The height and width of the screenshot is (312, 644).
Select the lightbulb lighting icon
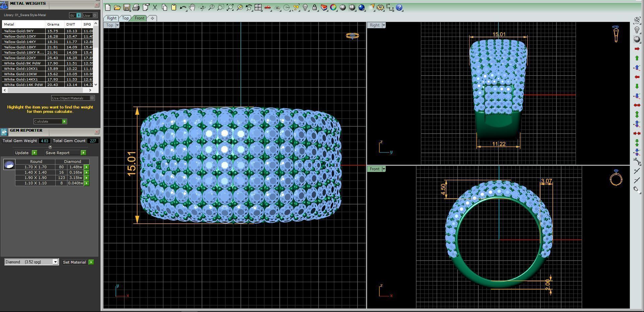(x=305, y=7)
